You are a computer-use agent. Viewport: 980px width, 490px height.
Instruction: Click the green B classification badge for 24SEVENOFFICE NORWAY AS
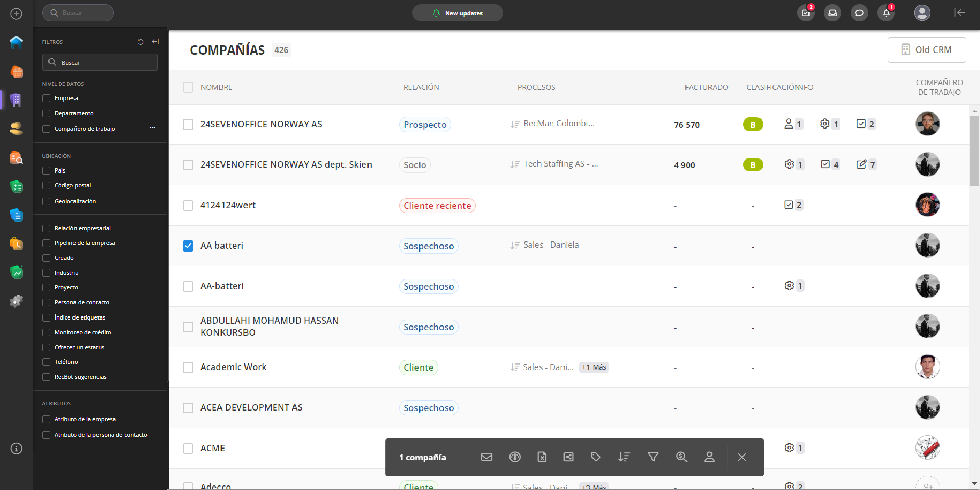click(752, 125)
